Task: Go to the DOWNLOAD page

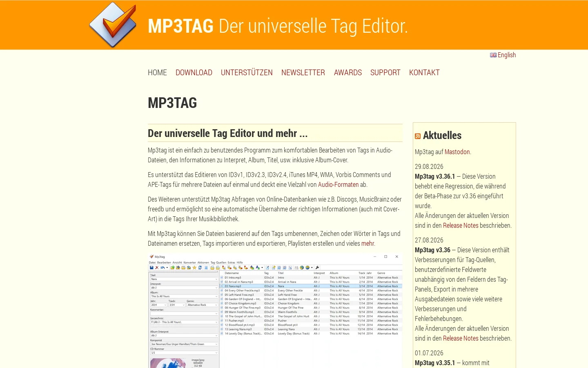Action: 194,73
